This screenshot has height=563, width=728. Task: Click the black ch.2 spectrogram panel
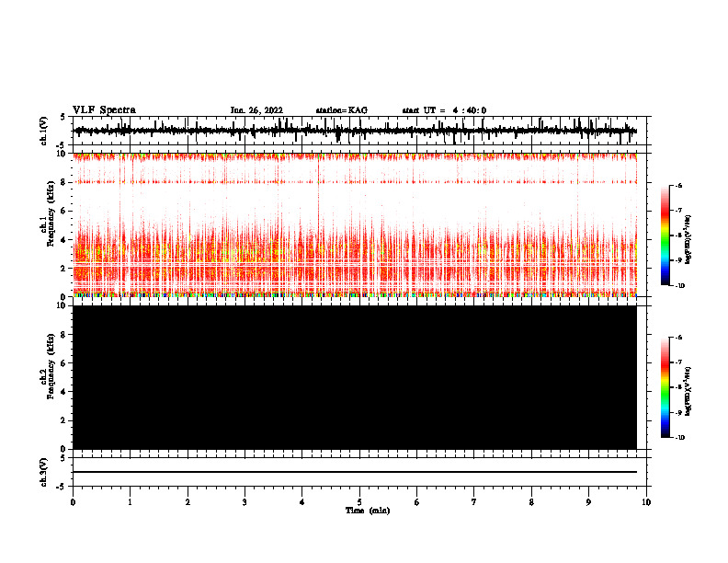(355, 377)
